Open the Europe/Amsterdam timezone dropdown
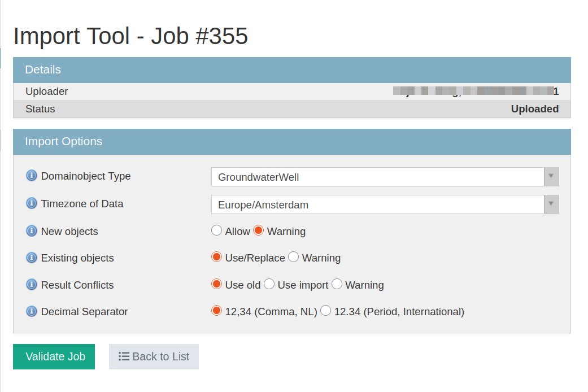This screenshot has width=588, height=392. pos(385,204)
